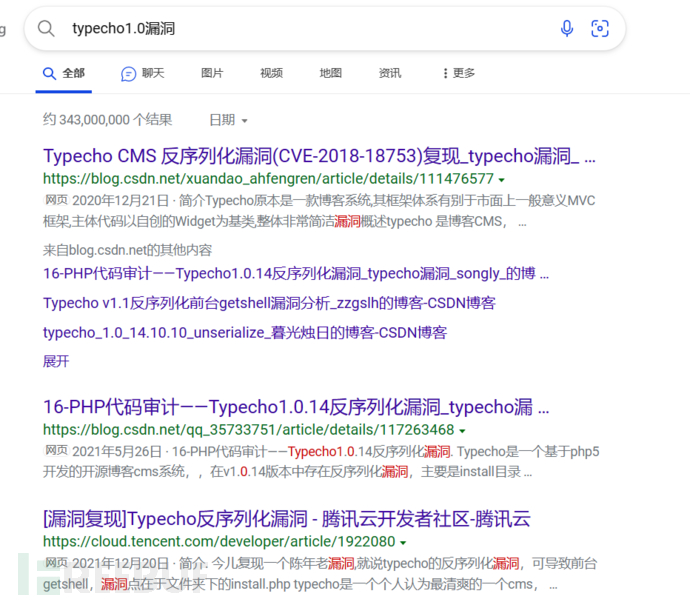Switch to the 视频 tab

pos(272,73)
